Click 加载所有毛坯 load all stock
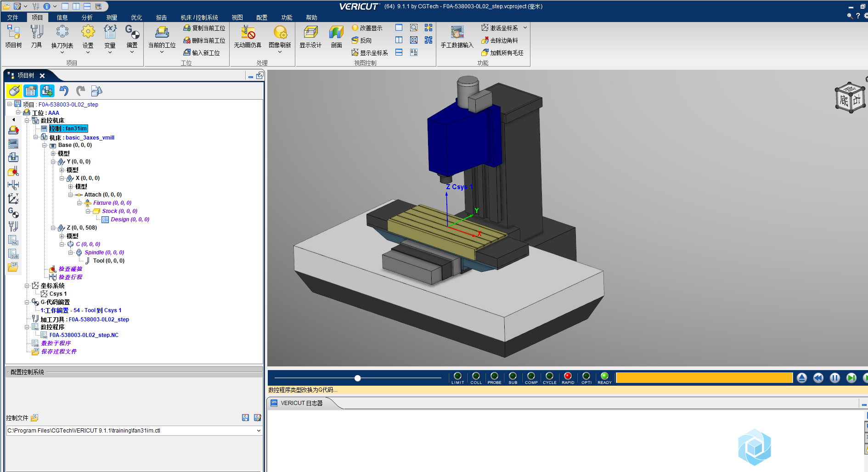 pos(502,53)
